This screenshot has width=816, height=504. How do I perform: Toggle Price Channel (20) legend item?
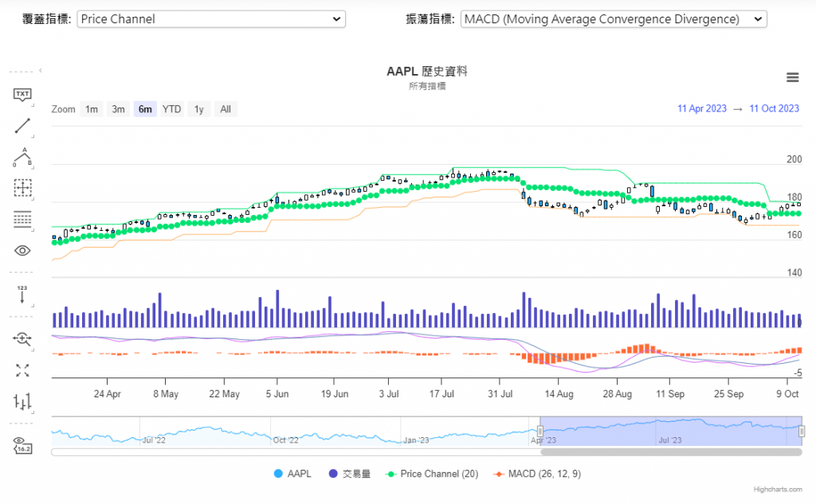[x=432, y=474]
